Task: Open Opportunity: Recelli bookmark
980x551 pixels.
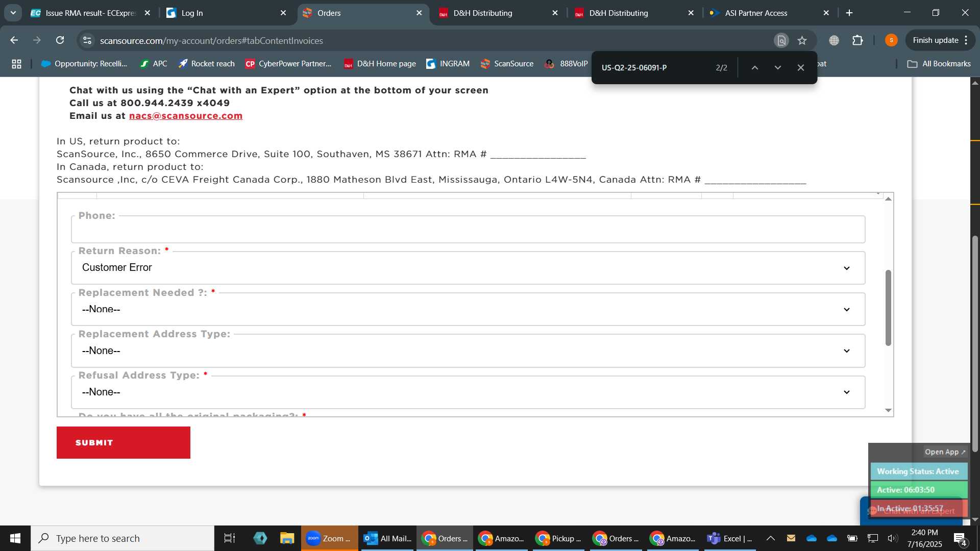Action: [84, 64]
